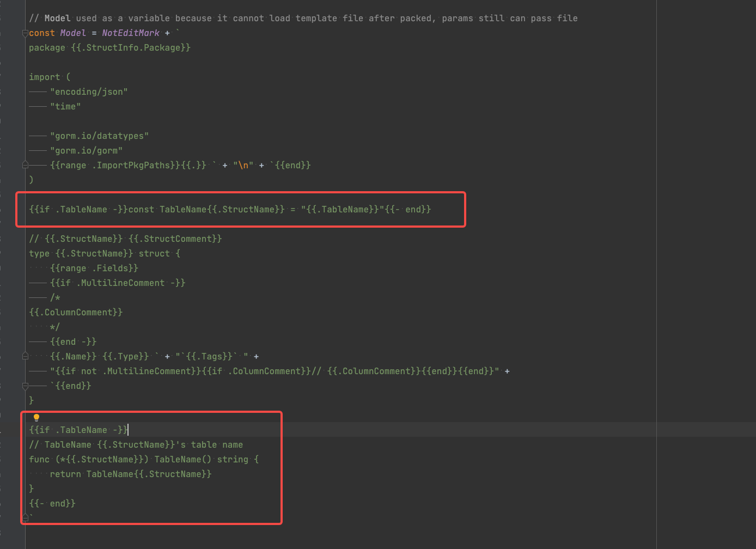The height and width of the screenshot is (549, 756).
Task: Click type {{.StructName}} struct { line
Action: tap(105, 254)
